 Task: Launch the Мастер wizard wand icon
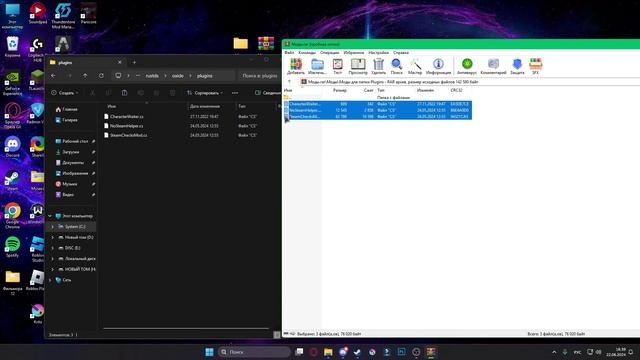(x=415, y=64)
